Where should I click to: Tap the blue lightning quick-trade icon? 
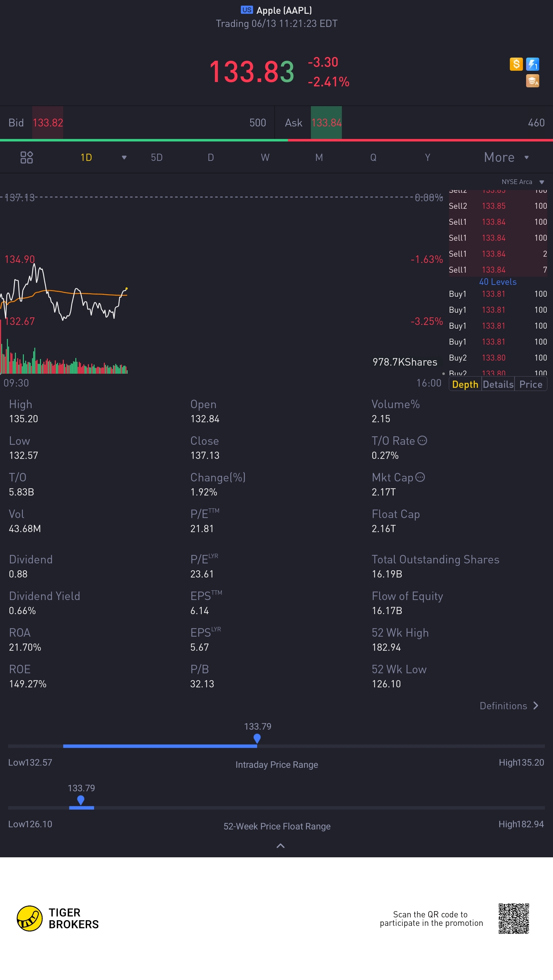(532, 64)
